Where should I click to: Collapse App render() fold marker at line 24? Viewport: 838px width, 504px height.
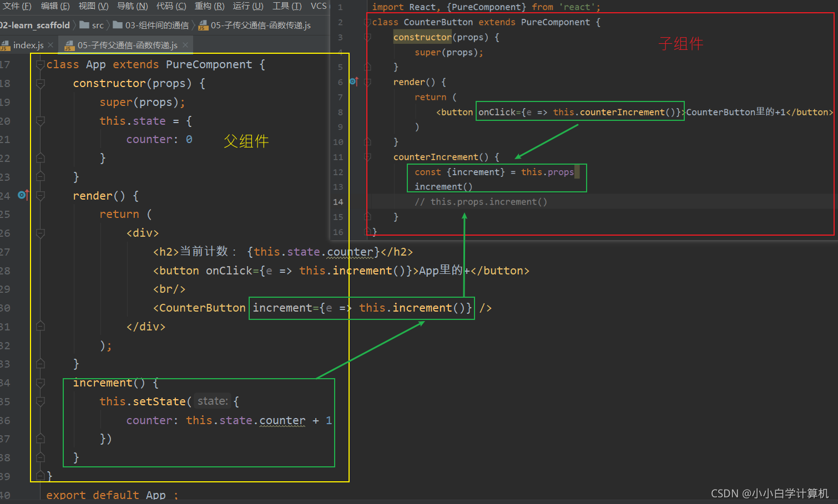(40, 196)
